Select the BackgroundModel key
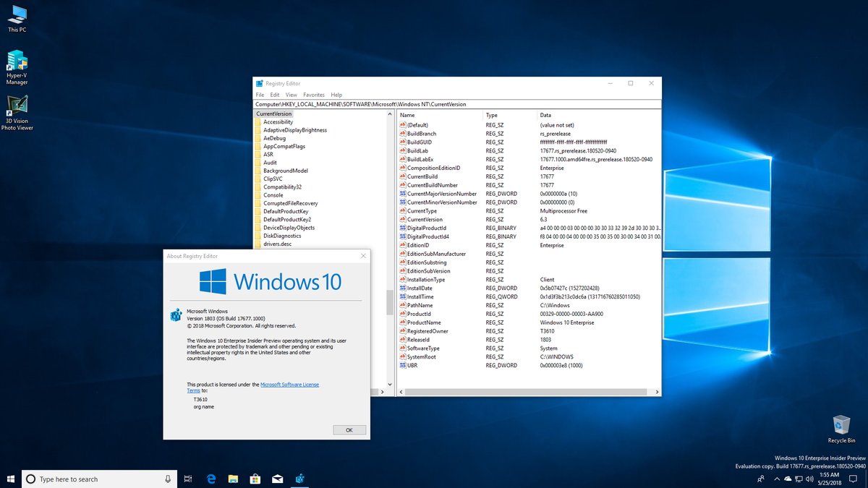This screenshot has width=868, height=488. [286, 171]
